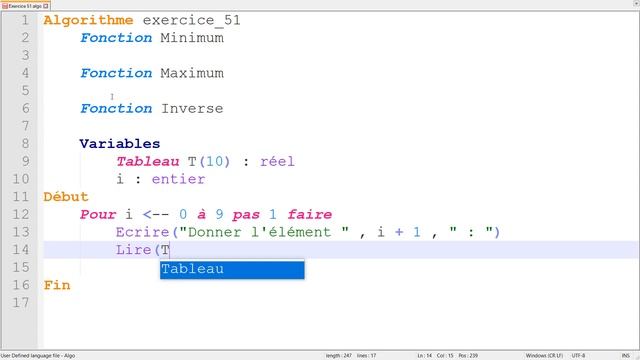The width and height of the screenshot is (640, 360).
Task: Click the word Minimum on line 2
Action: 192,38
